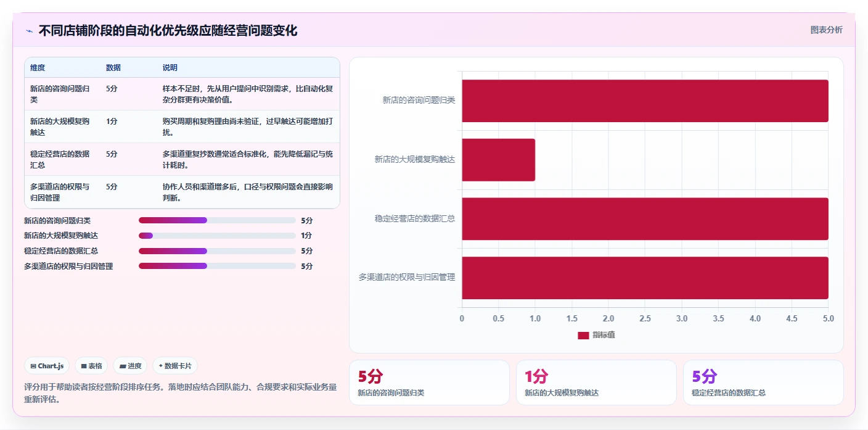
Task: Click x-axis tick 5.0
Action: pyautogui.click(x=828, y=318)
